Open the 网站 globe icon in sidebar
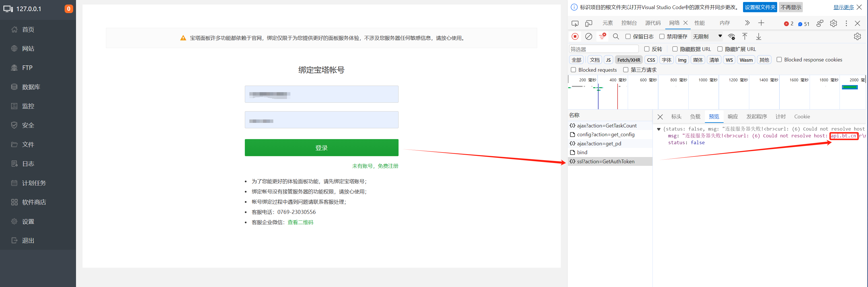868x287 pixels. 14,49
